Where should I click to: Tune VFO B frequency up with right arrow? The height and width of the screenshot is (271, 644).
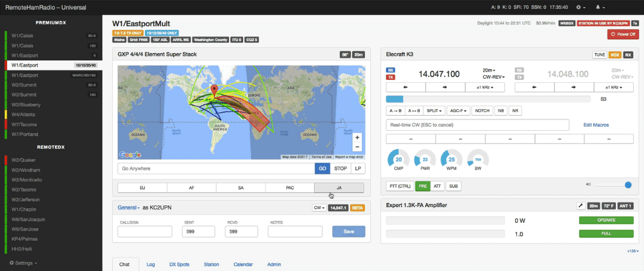pos(574,87)
